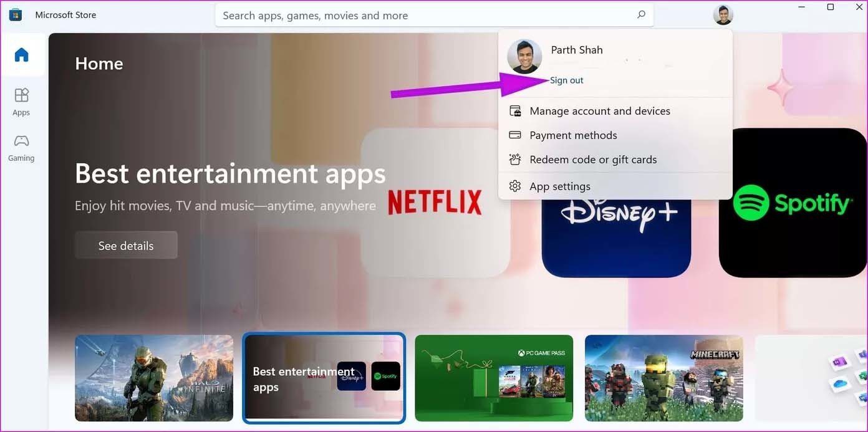Sign out of the account
The height and width of the screenshot is (432, 868).
point(566,80)
